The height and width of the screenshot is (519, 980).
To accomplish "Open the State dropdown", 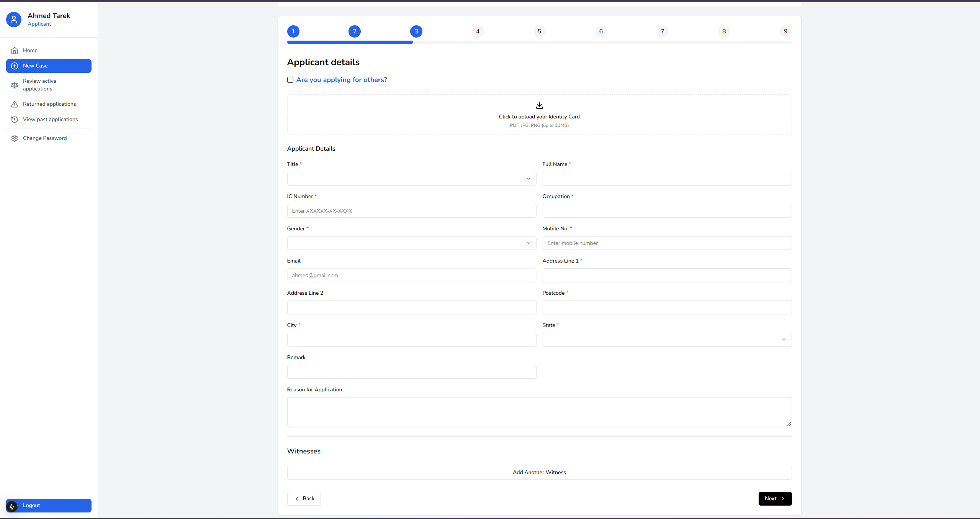I will pos(667,340).
